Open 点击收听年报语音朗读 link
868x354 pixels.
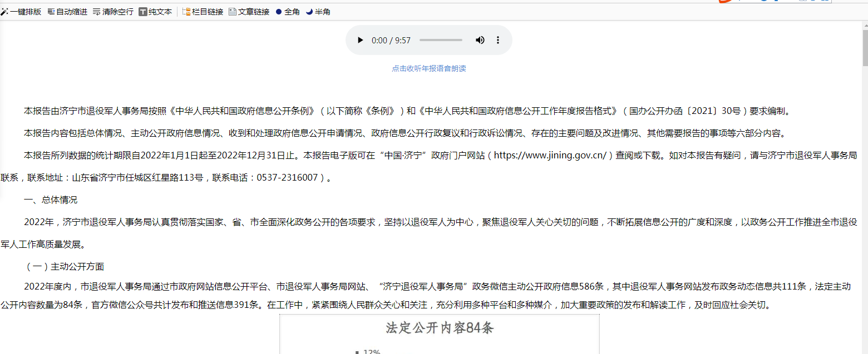(428, 68)
